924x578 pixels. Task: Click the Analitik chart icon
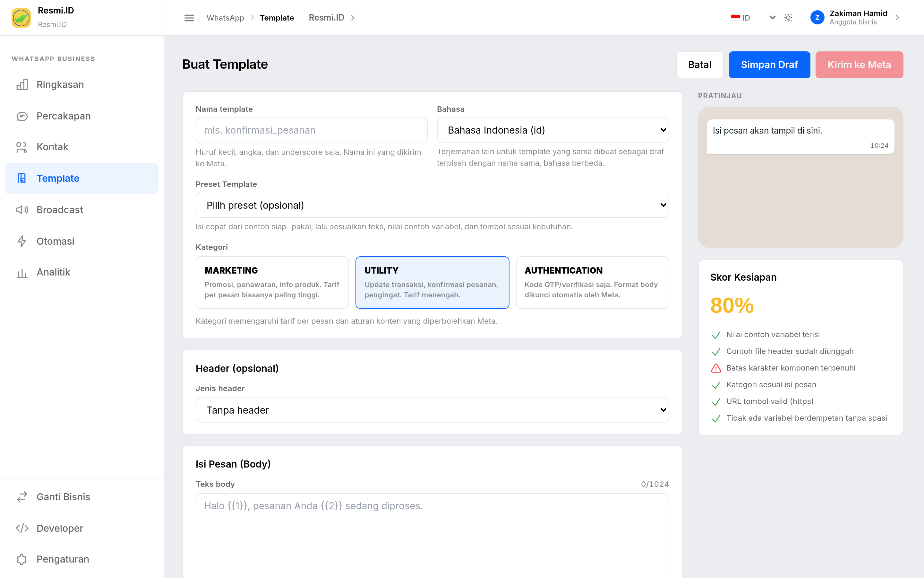point(22,273)
